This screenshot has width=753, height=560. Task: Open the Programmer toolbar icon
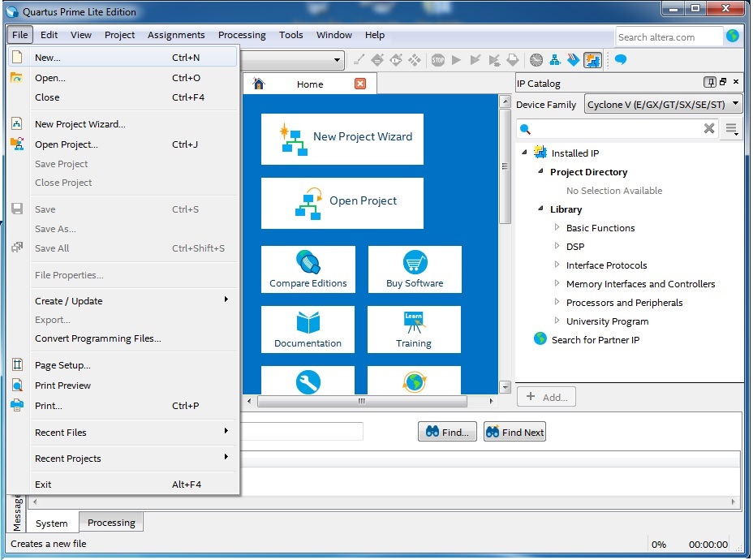(x=574, y=60)
